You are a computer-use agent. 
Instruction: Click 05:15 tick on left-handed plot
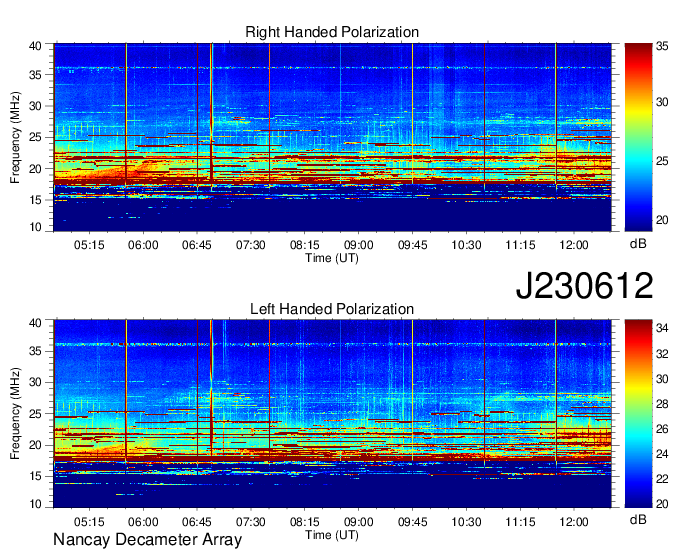(89, 521)
